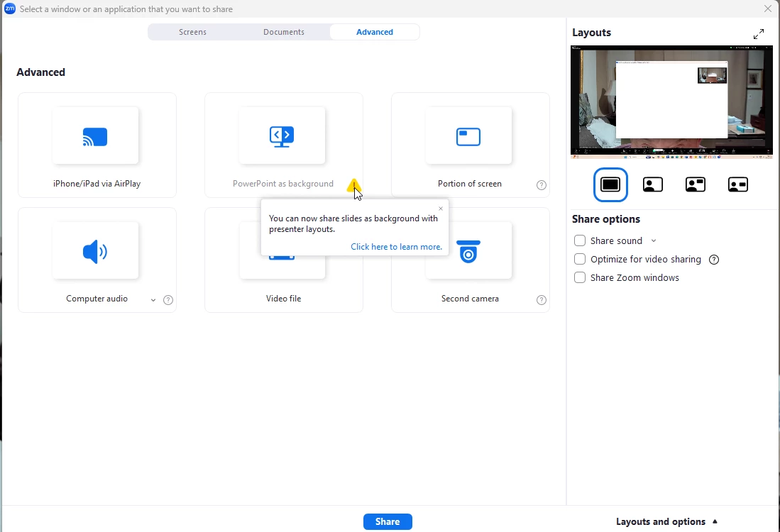
Task: Open help for Second camera
Action: click(x=542, y=300)
